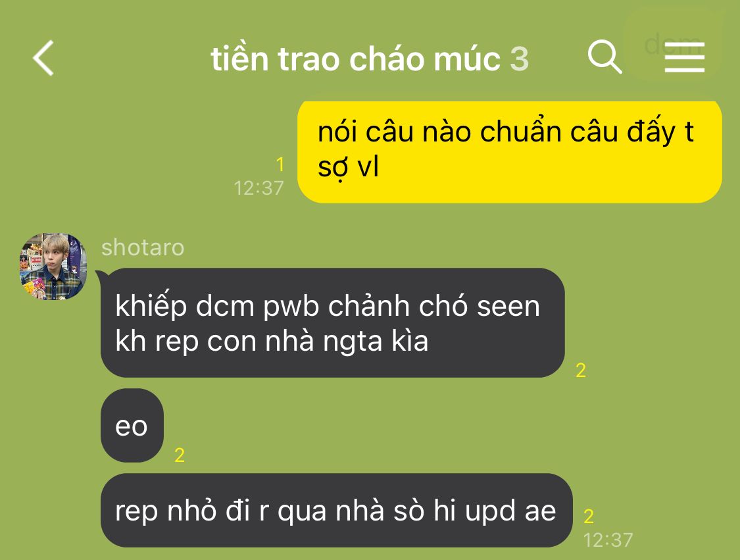This screenshot has width=740, height=560.
Task: Tap the back arrow to leave chat
Action: 43,58
